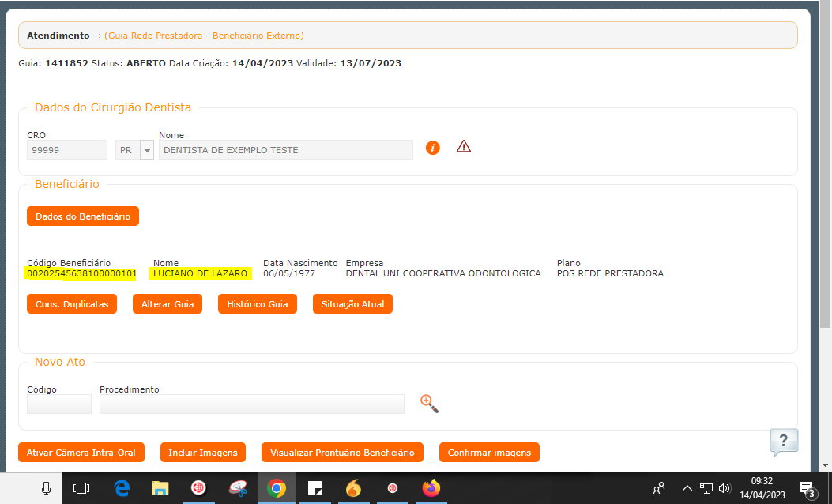Click the status ABERTO text

pyautogui.click(x=146, y=63)
